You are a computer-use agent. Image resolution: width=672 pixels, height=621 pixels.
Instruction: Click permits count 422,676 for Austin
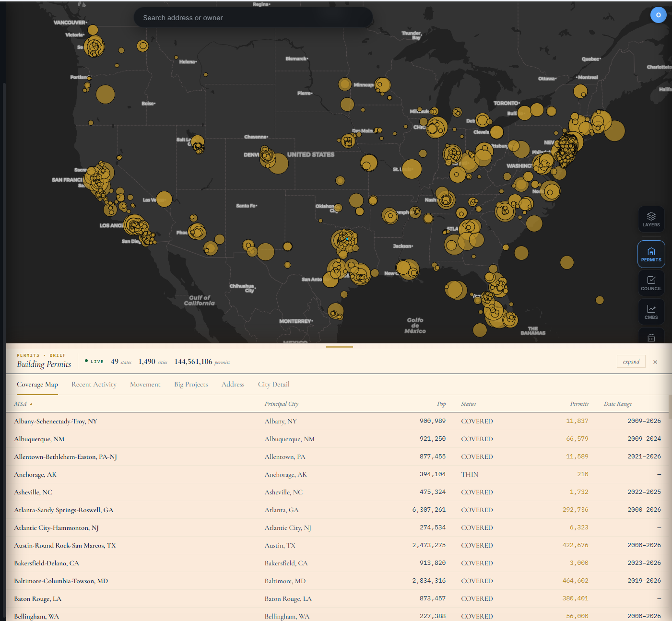pyautogui.click(x=575, y=545)
